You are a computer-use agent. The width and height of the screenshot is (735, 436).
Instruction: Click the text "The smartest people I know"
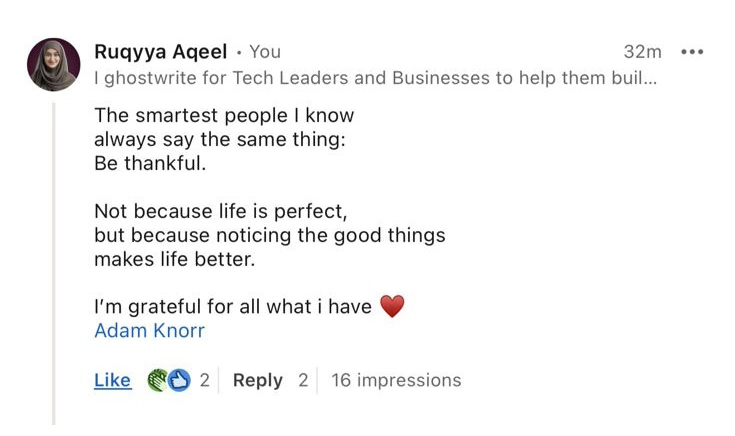[224, 116]
